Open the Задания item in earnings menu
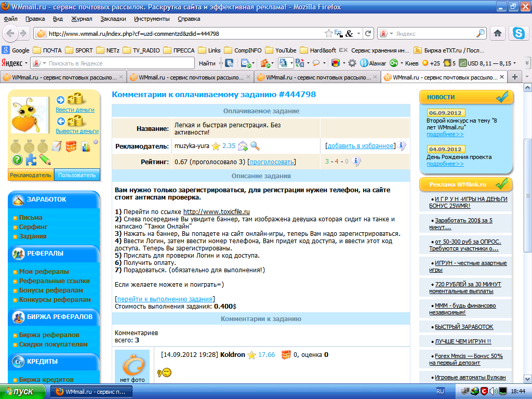The image size is (532, 399). point(33,236)
